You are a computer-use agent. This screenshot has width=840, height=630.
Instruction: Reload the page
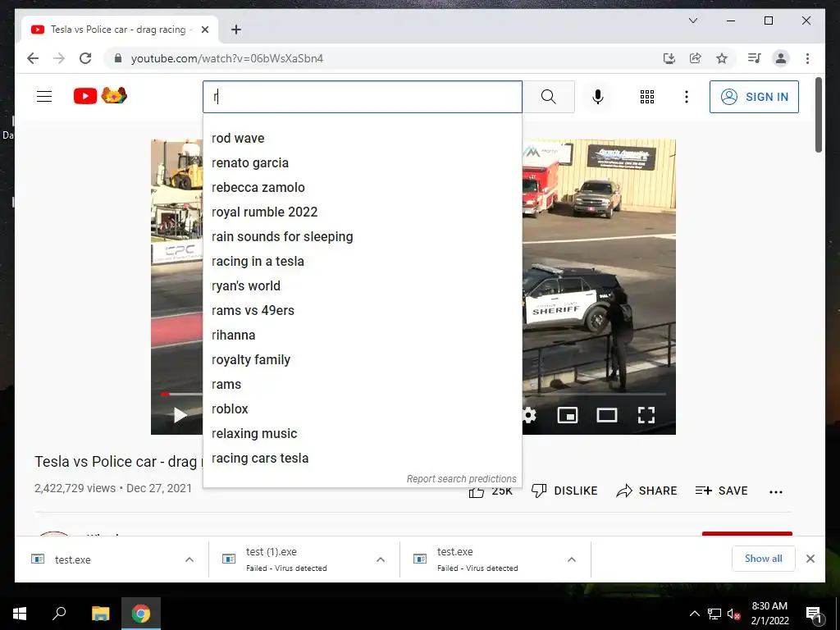pyautogui.click(x=85, y=58)
